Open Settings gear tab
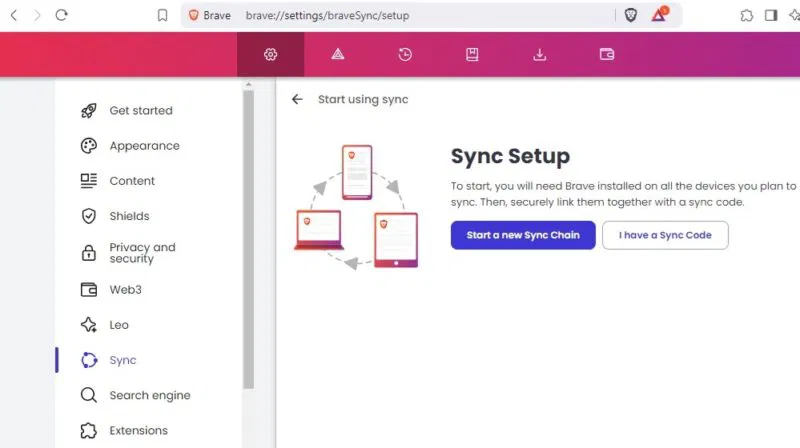Screen dimensions: 800x448 coord(270,54)
